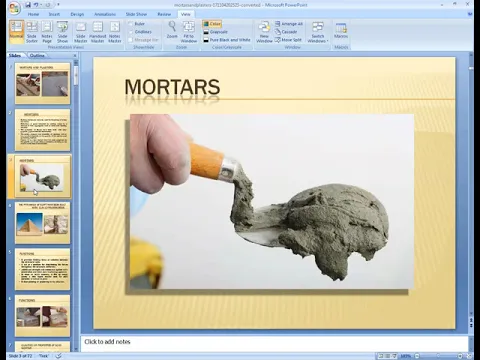Click the slide panel scrollbar
The width and height of the screenshot is (480, 360).
coord(76,76)
